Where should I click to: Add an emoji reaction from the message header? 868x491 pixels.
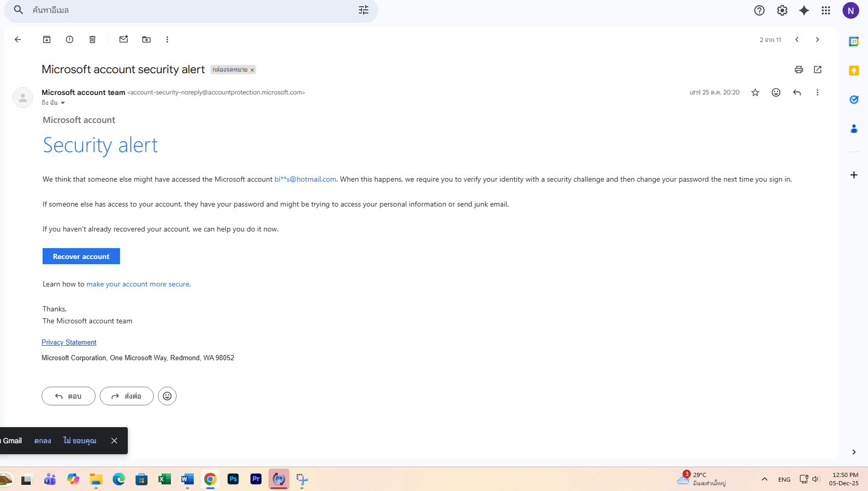[776, 92]
